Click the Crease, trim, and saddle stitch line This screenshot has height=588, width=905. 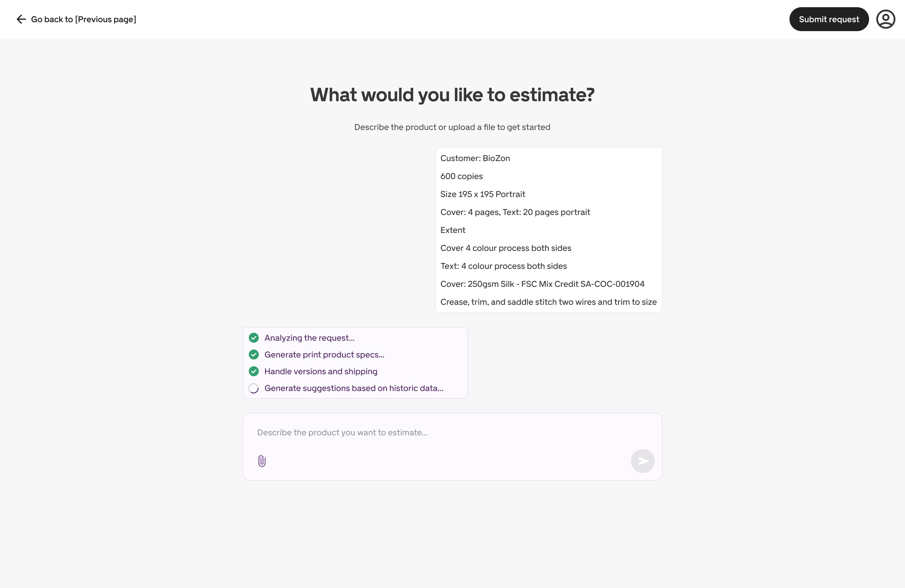[x=548, y=301]
